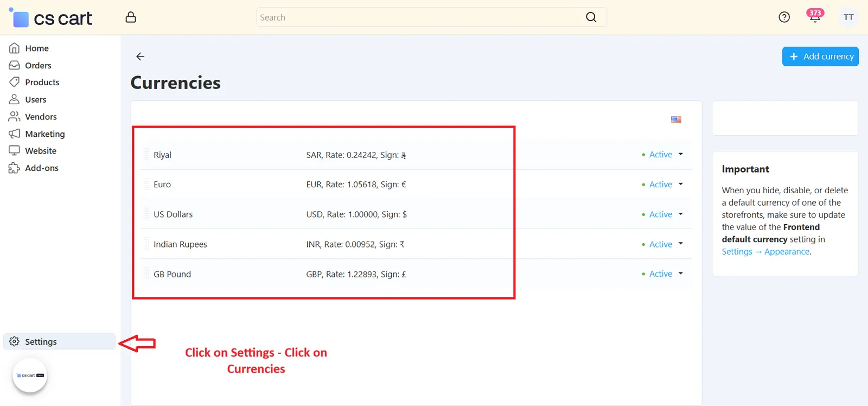Click the search magnifier icon
The height and width of the screenshot is (406, 868).
tap(591, 17)
